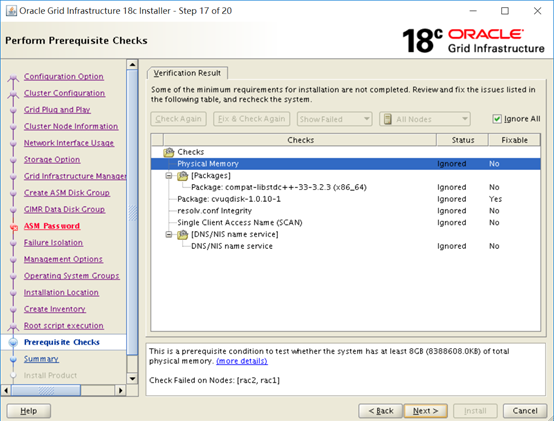The image size is (554, 421).
Task: Click the Help button
Action: (29, 411)
